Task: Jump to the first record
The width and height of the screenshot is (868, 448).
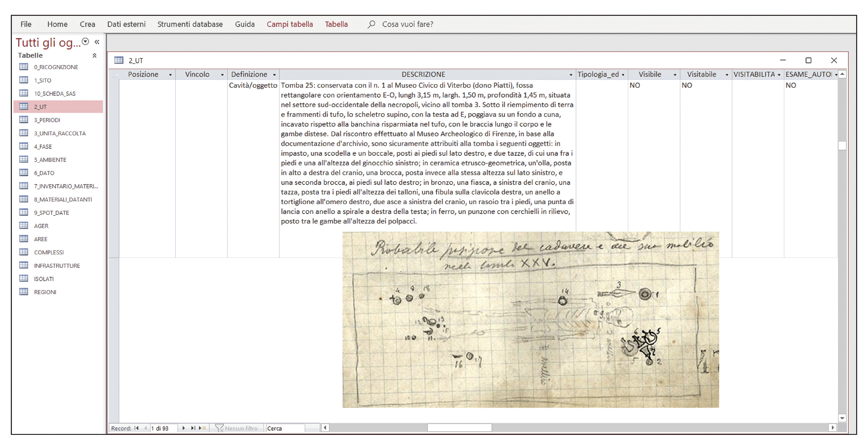Action: click(136, 428)
